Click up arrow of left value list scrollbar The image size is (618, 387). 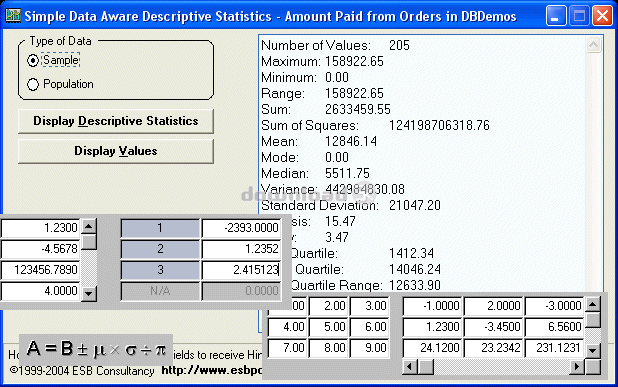coord(89,226)
